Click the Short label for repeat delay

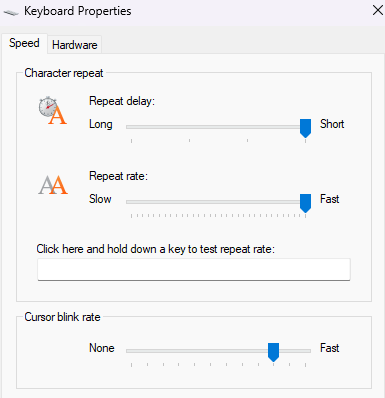pyautogui.click(x=332, y=124)
